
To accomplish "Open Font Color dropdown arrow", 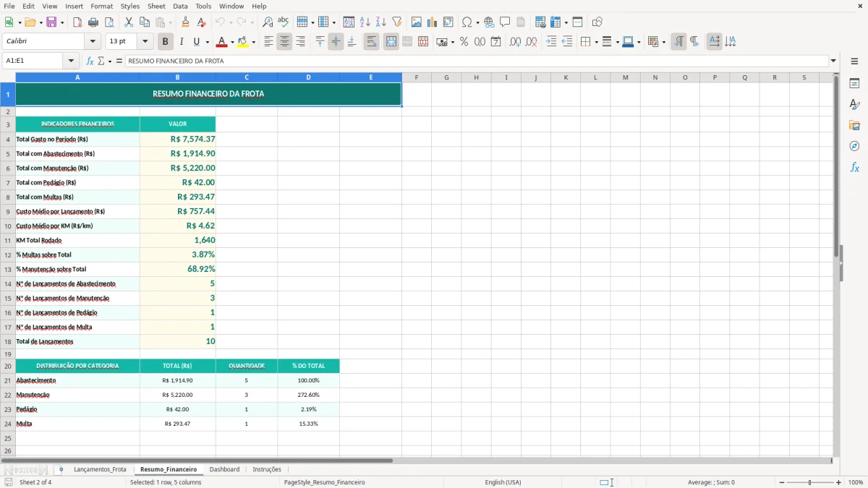I will click(x=231, y=42).
